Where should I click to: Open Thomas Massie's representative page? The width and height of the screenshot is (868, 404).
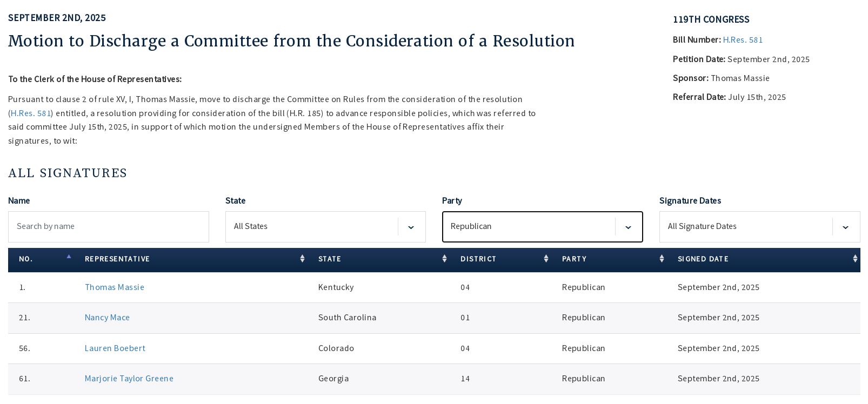point(115,287)
